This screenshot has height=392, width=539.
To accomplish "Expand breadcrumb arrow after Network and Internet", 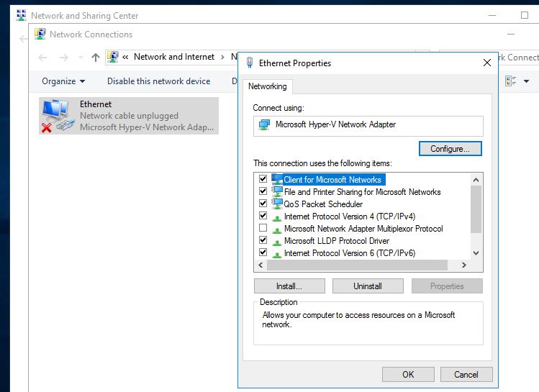I will [222, 57].
